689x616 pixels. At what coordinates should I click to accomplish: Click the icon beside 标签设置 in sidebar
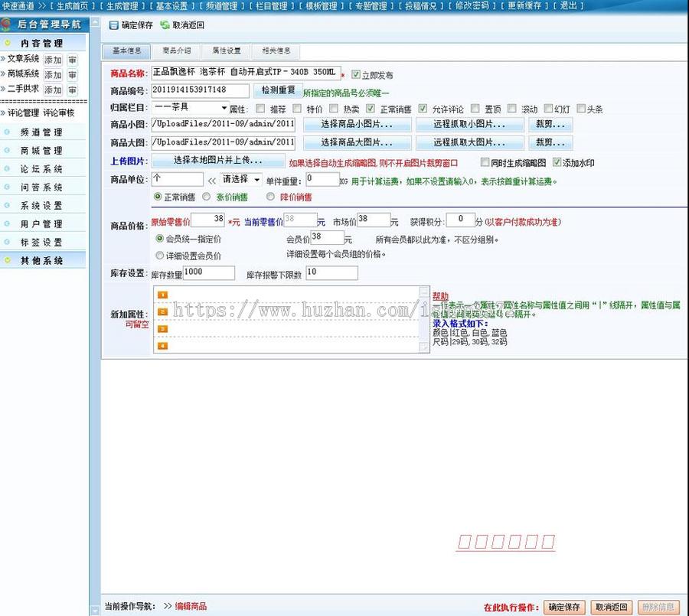tap(7, 241)
